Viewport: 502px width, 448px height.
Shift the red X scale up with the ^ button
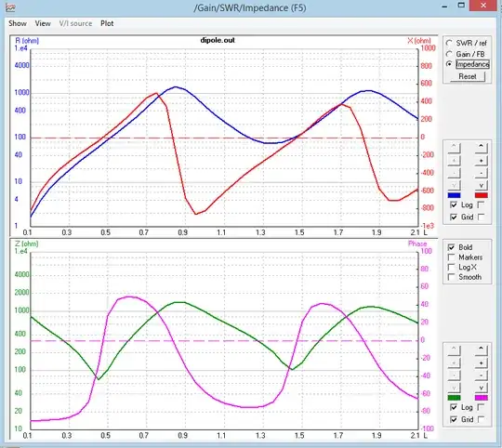click(x=481, y=148)
